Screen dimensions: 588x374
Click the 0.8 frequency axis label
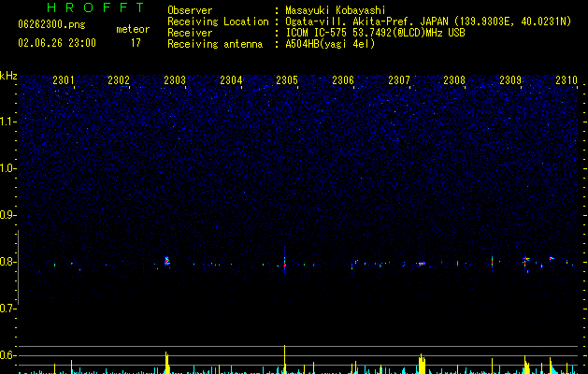[x=7, y=262]
